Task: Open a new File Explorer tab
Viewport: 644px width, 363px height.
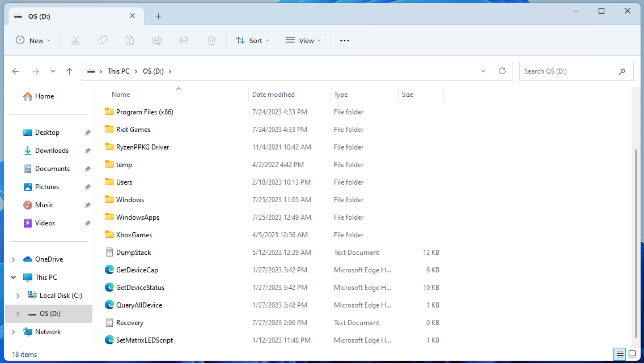Action: click(x=159, y=16)
